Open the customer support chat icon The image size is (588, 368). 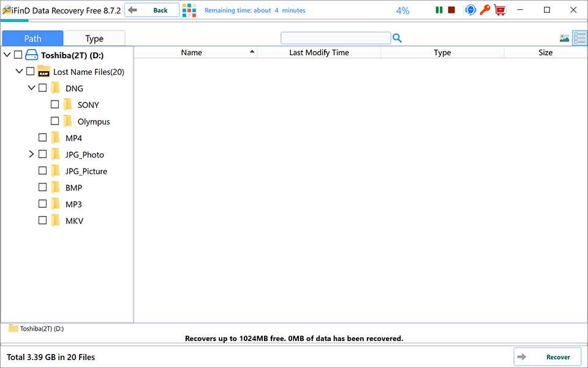(470, 10)
